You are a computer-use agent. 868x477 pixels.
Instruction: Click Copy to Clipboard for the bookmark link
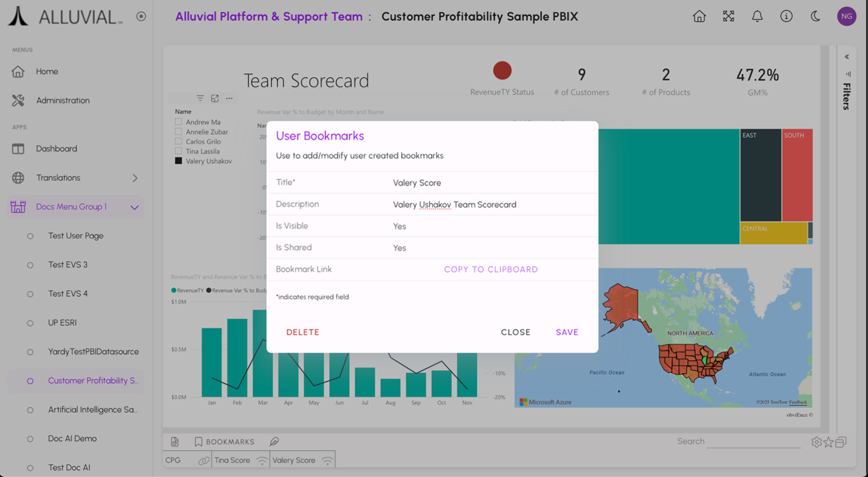(x=491, y=270)
